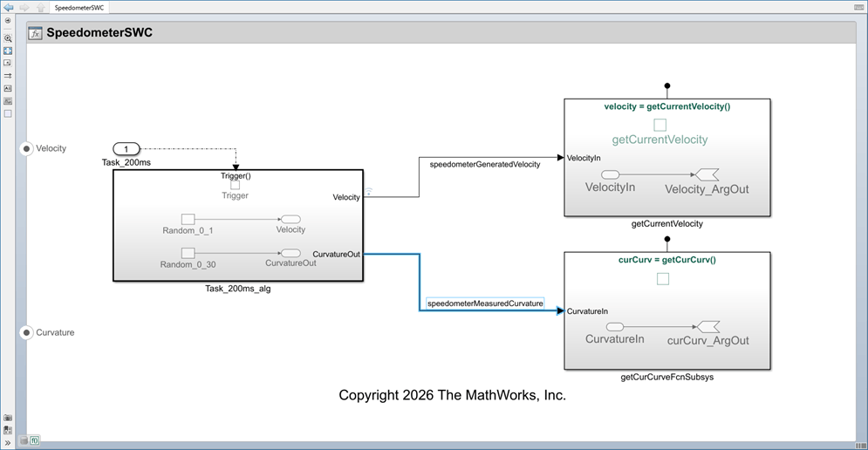Click the forward navigation arrow
Screen dimensions: 868x450
click(x=24, y=7)
